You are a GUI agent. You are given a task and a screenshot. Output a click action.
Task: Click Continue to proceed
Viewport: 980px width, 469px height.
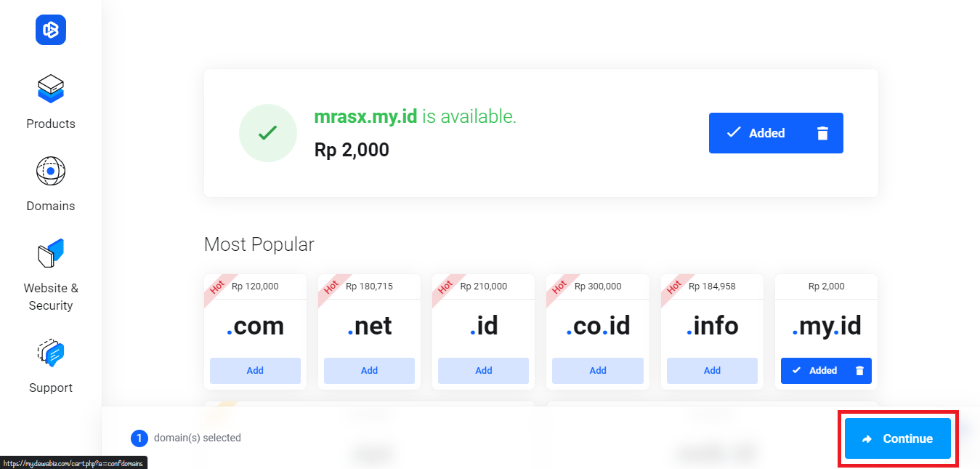point(898,438)
